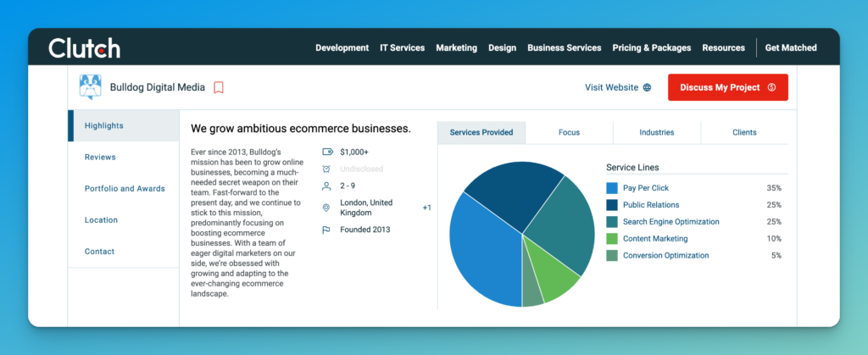
Task: Select the Services Provided tab
Action: pos(481,132)
